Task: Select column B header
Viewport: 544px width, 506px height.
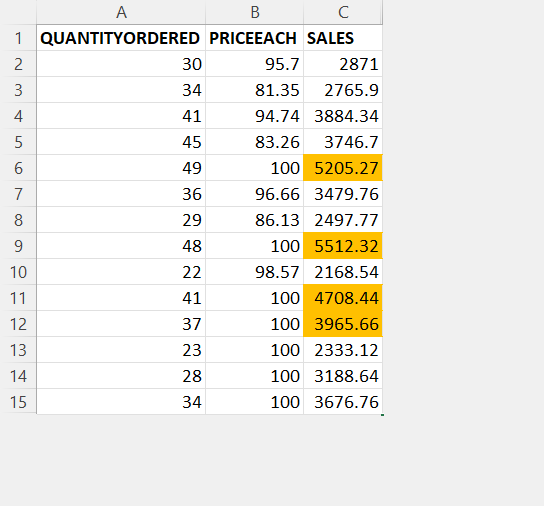Action: coord(255,12)
